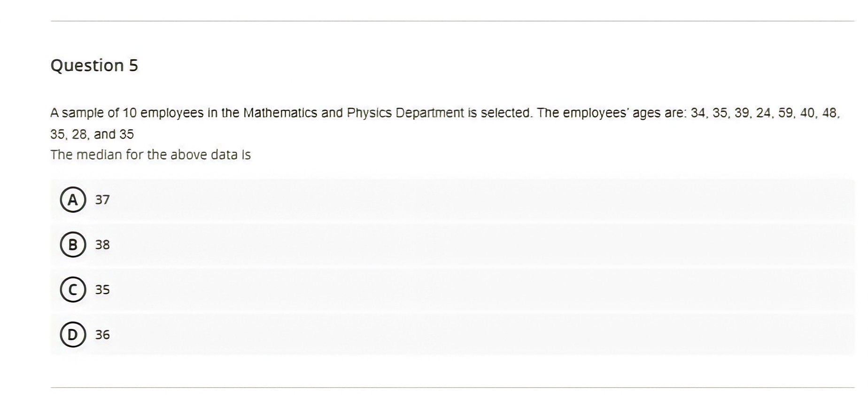The width and height of the screenshot is (868, 406).
Task: Choose the answer 35
Action: 102,289
